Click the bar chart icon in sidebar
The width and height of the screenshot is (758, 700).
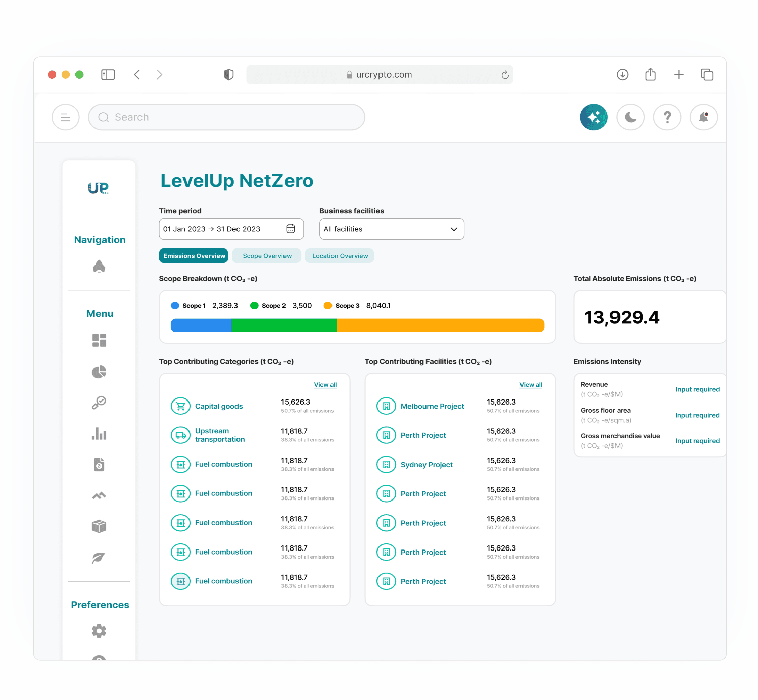click(99, 434)
